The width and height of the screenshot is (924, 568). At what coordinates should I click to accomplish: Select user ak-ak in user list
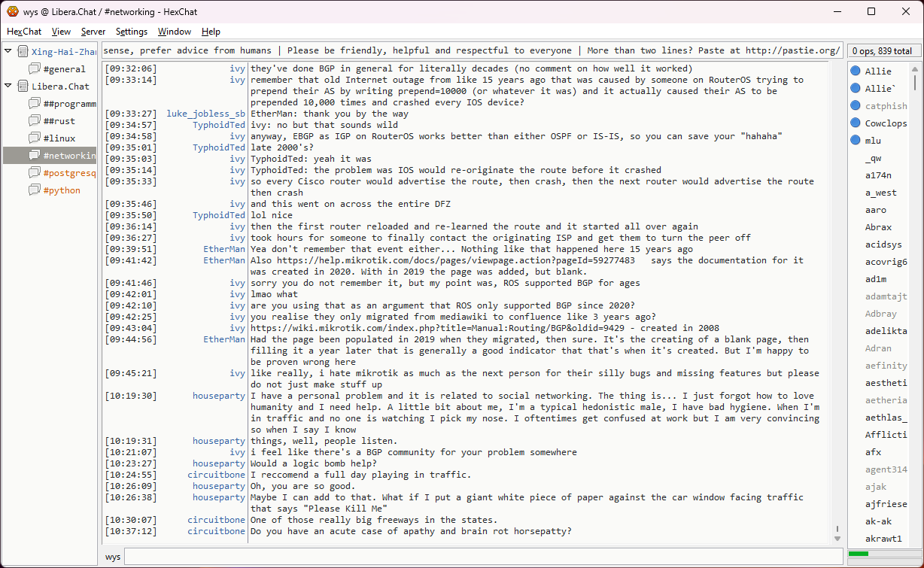point(878,521)
